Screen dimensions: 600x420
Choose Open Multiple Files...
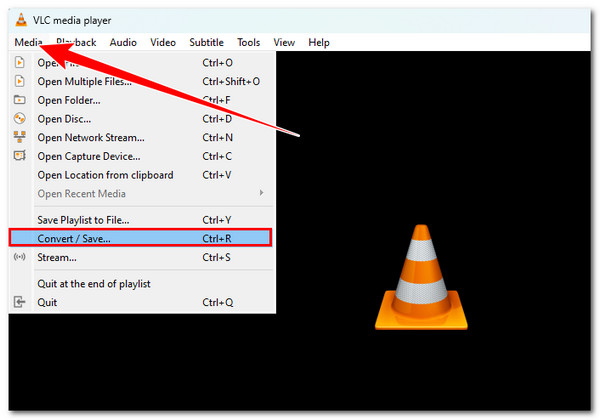click(142, 81)
